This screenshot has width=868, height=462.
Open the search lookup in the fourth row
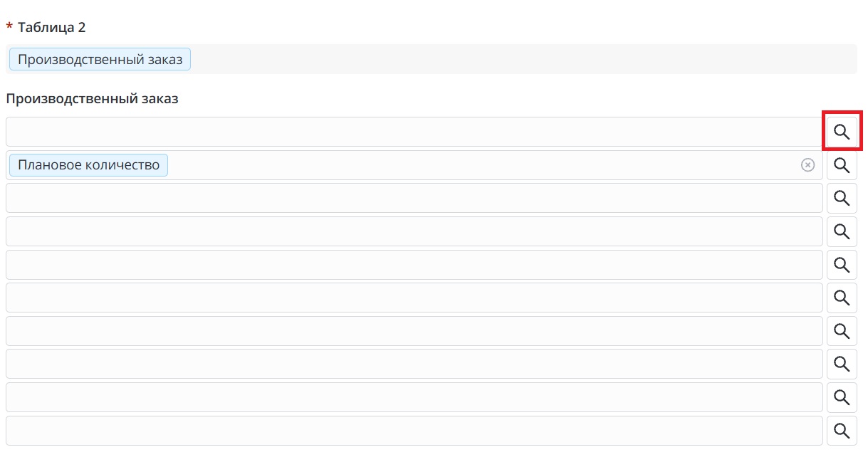point(842,231)
